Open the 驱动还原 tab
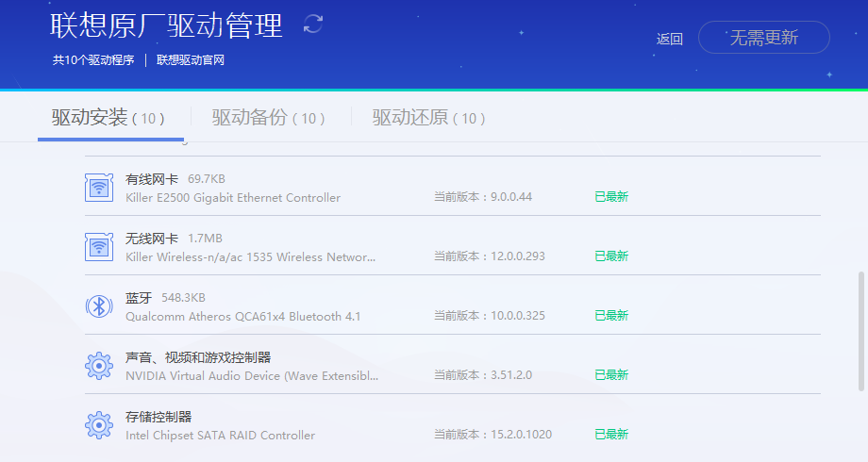 click(x=429, y=118)
